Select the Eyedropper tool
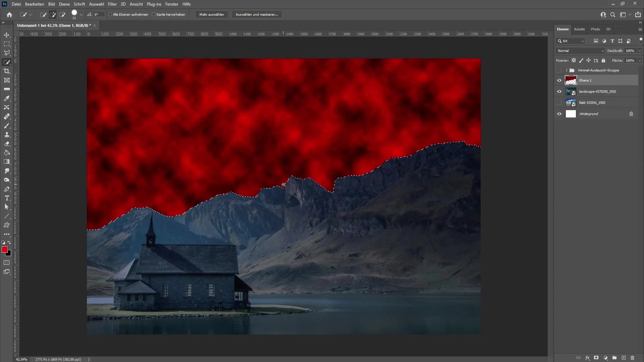The image size is (644, 362). click(x=7, y=98)
